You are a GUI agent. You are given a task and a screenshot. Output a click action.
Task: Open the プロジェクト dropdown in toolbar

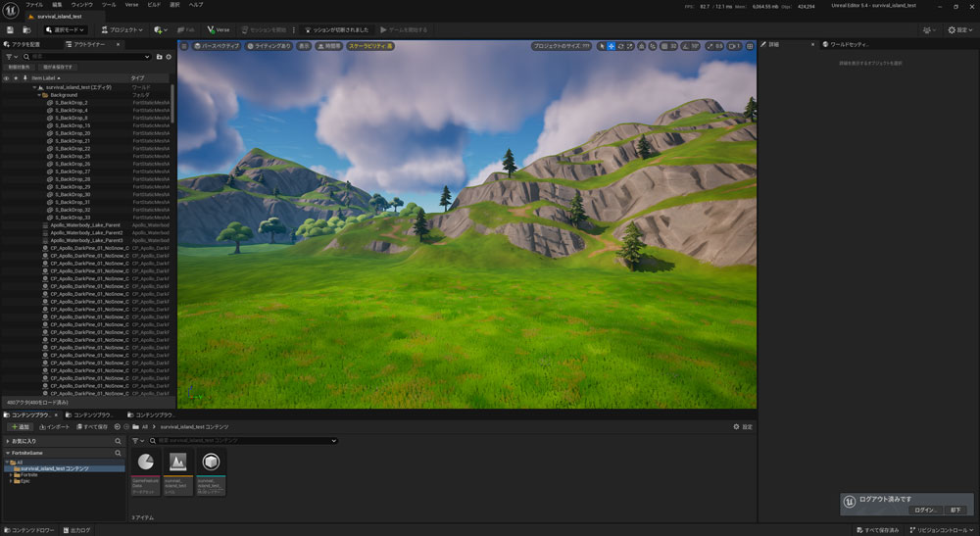122,30
